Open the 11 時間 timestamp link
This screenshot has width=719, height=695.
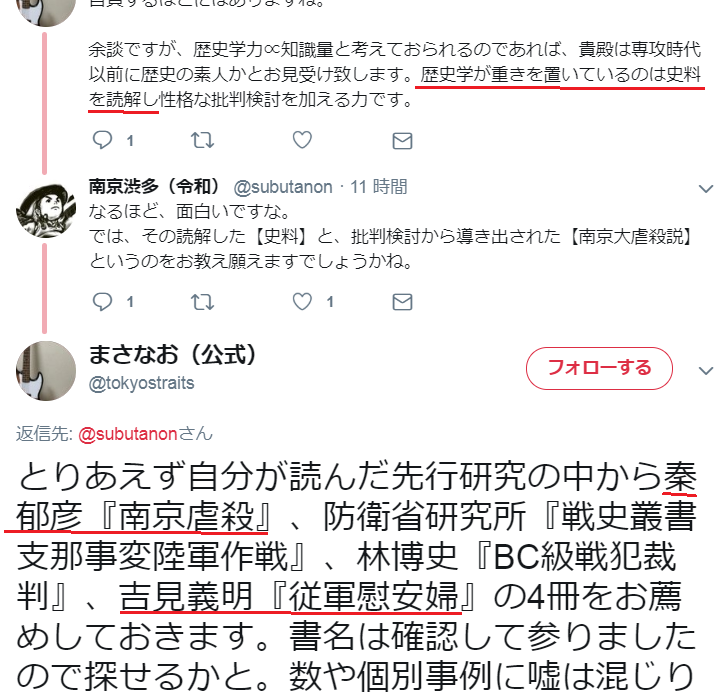[379, 187]
